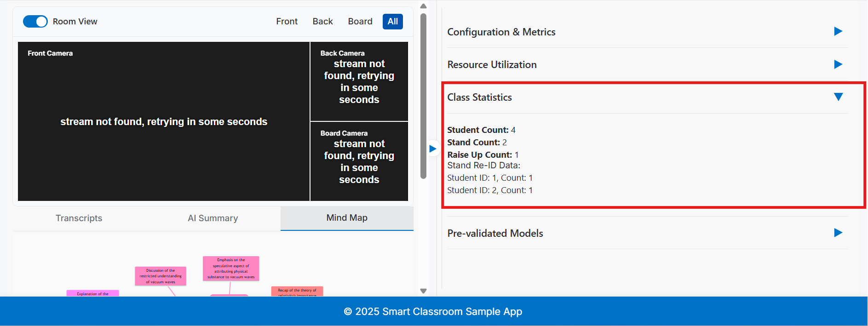868x326 pixels.
Task: Select the All cameras view button
Action: tap(392, 22)
